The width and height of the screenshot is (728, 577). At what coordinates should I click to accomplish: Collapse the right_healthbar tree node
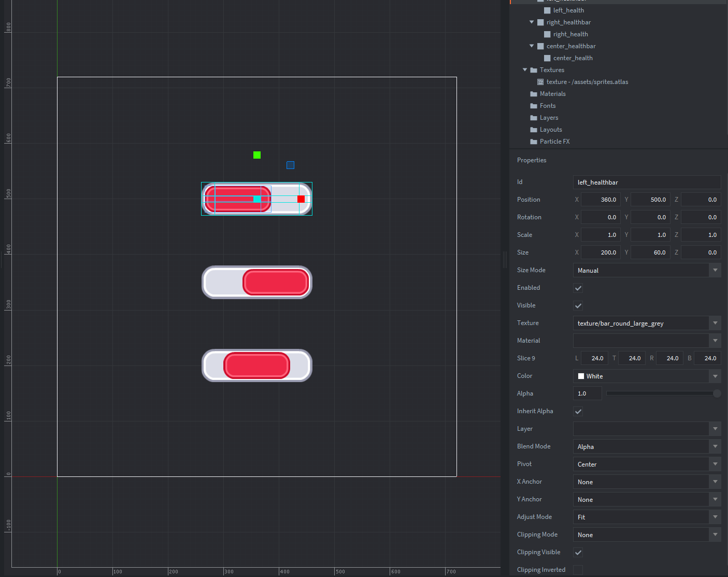click(x=532, y=22)
